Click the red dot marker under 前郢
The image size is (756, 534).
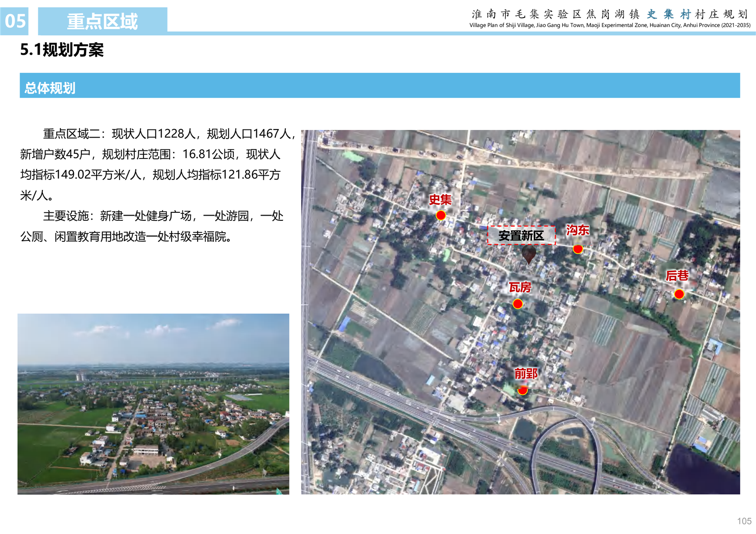(523, 390)
